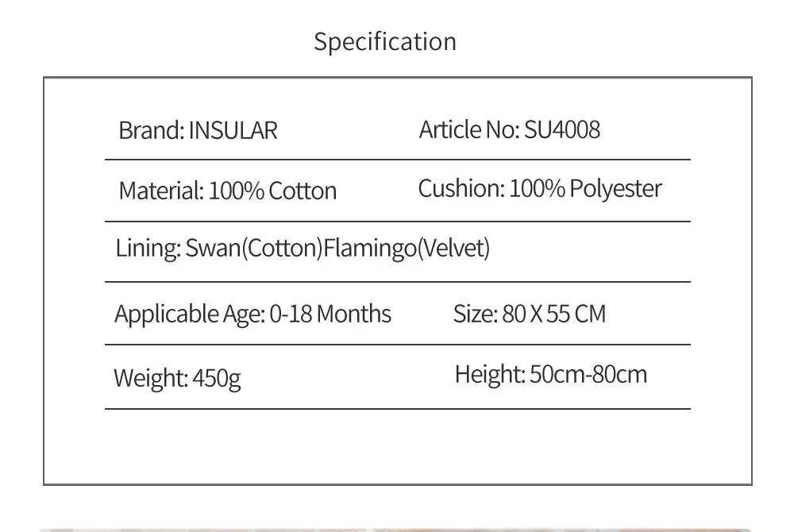Click the 'Article No:' label

[468, 129]
